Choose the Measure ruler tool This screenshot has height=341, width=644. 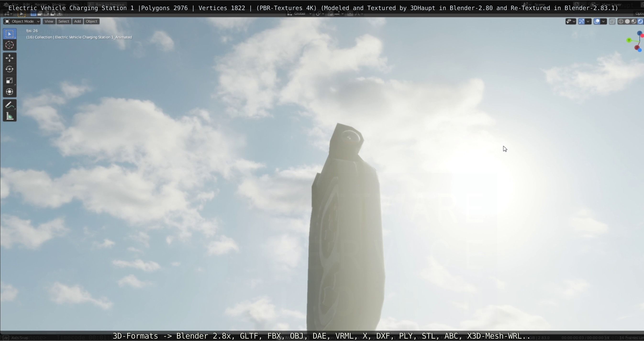pyautogui.click(x=10, y=116)
